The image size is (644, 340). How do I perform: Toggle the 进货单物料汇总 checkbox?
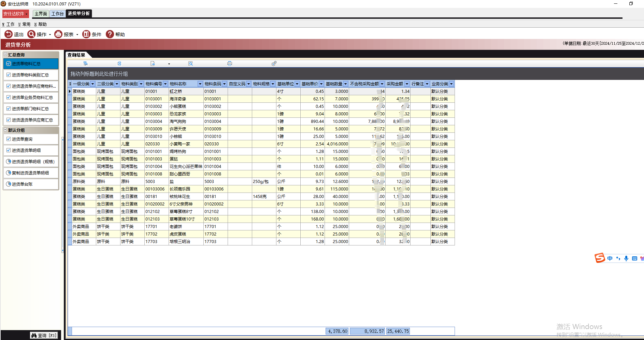pos(9,63)
